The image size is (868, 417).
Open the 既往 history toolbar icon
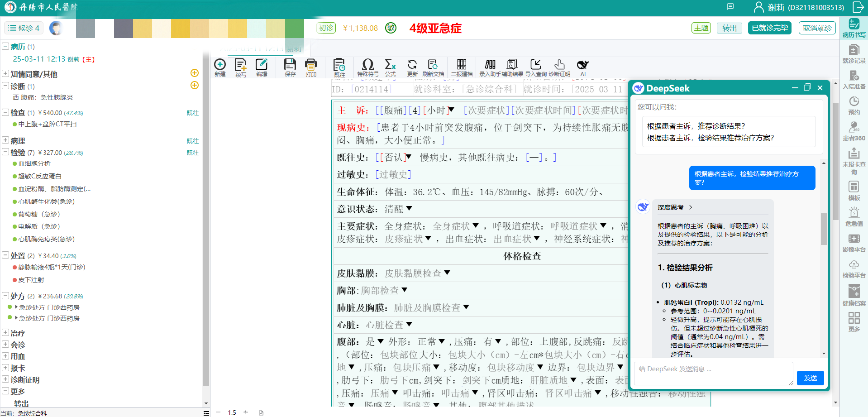click(x=339, y=67)
